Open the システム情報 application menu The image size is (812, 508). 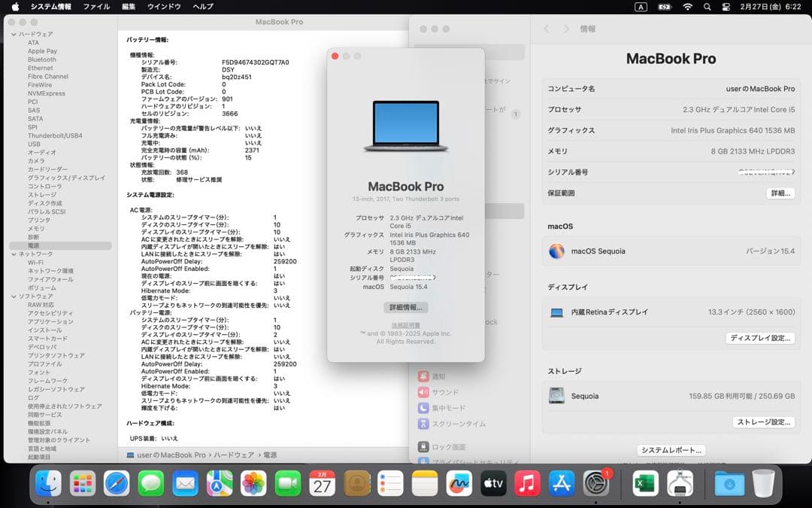(51, 7)
